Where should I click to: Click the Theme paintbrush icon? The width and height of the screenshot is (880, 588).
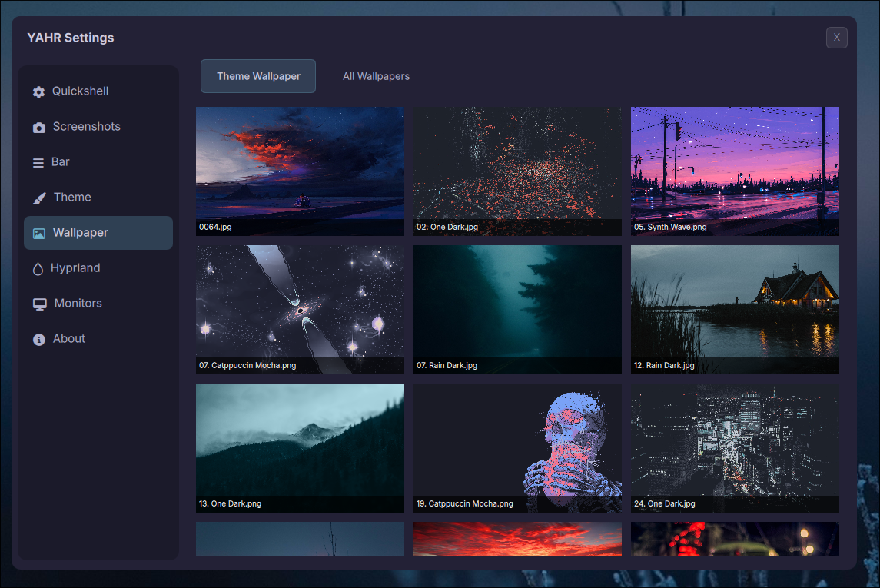click(x=39, y=198)
